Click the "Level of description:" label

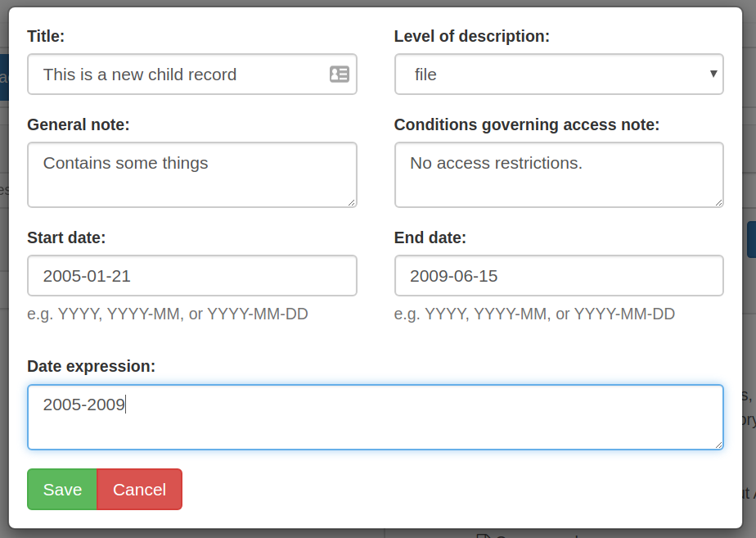[x=471, y=36]
